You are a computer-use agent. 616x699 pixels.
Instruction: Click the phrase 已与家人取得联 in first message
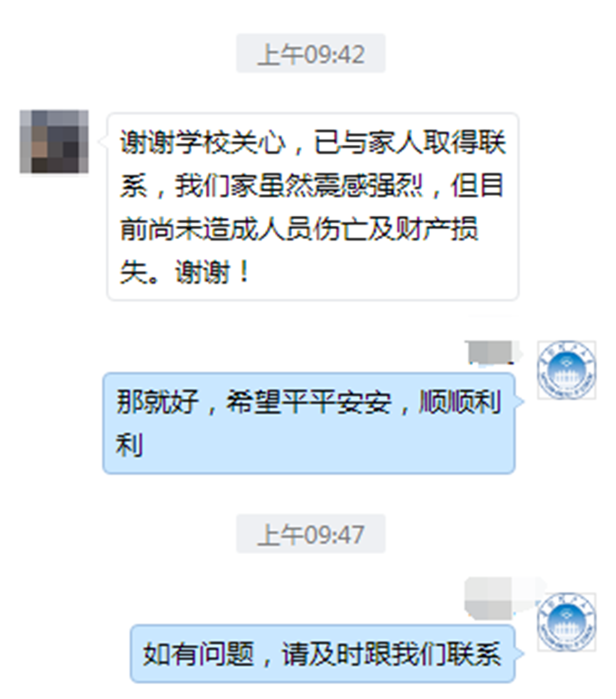point(410,142)
